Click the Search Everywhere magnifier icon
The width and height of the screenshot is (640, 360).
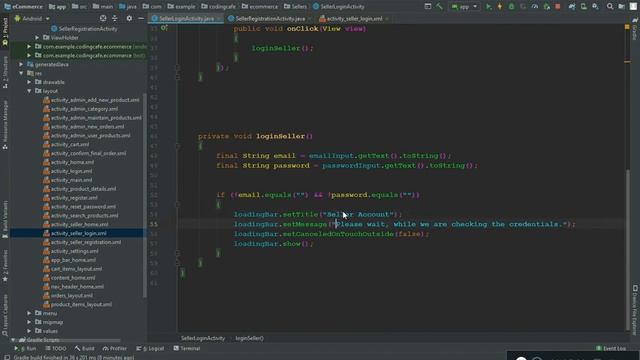tap(610, 7)
